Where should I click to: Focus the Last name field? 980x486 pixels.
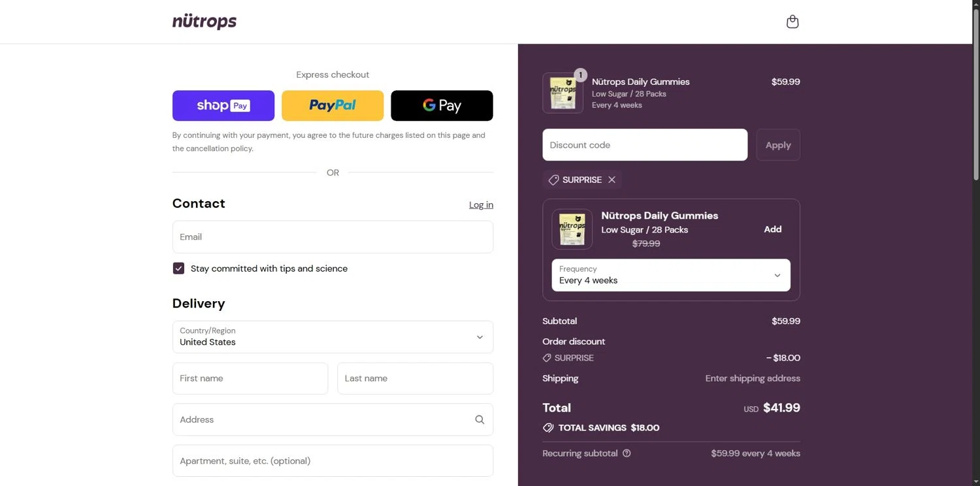415,378
